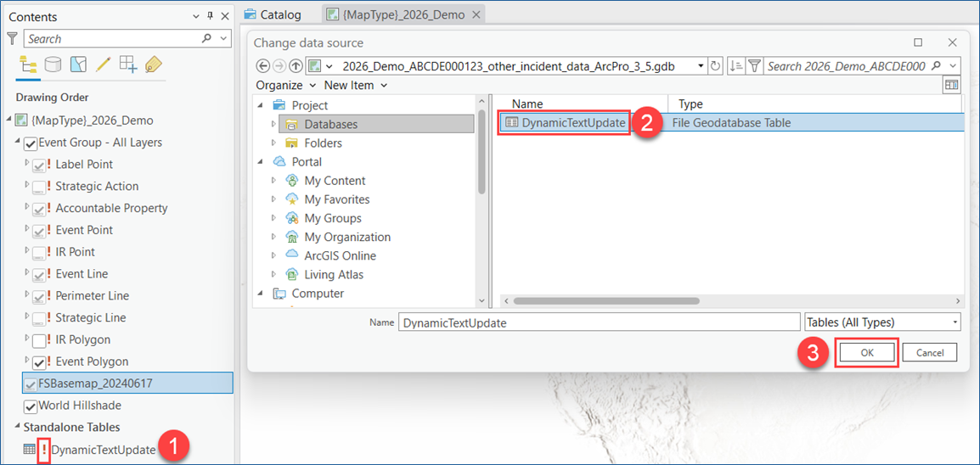Refresh the dialog's current location
Image resolution: width=980 pixels, height=465 pixels.
coord(716,66)
